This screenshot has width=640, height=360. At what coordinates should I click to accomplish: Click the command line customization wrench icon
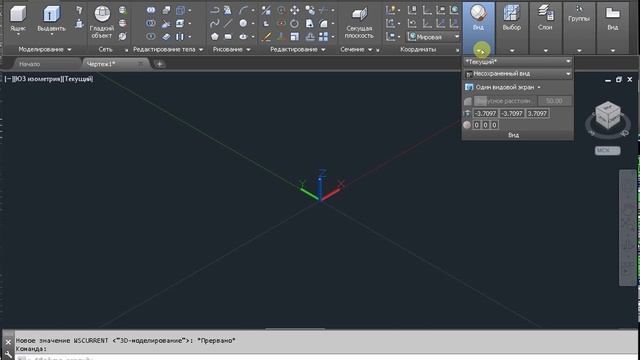point(8,355)
